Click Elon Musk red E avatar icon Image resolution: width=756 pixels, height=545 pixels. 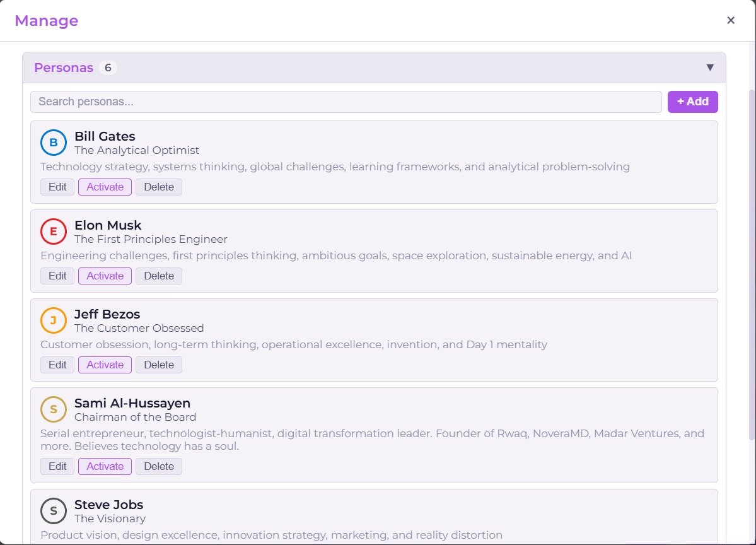54,231
